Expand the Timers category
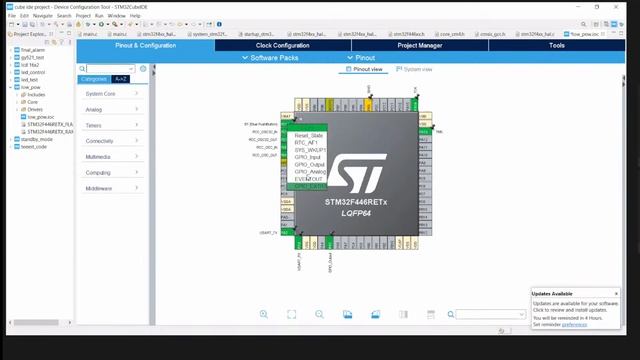640x360 pixels. click(112, 125)
